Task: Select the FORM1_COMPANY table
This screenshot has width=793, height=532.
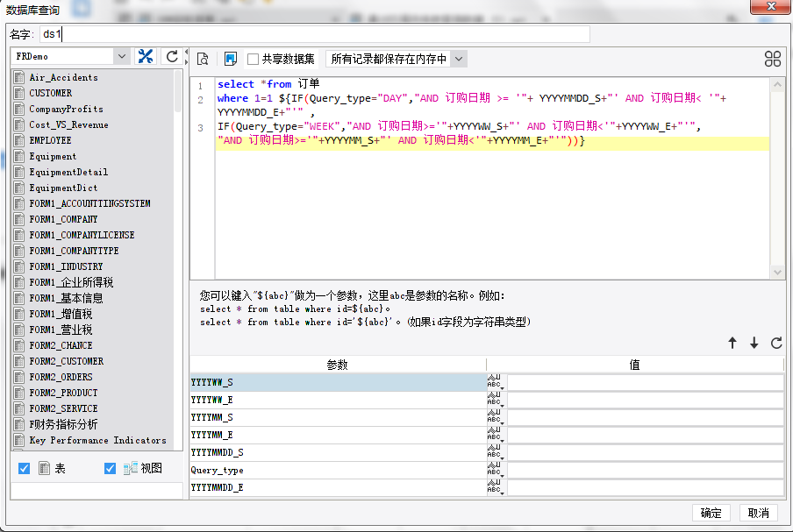Action: point(63,219)
